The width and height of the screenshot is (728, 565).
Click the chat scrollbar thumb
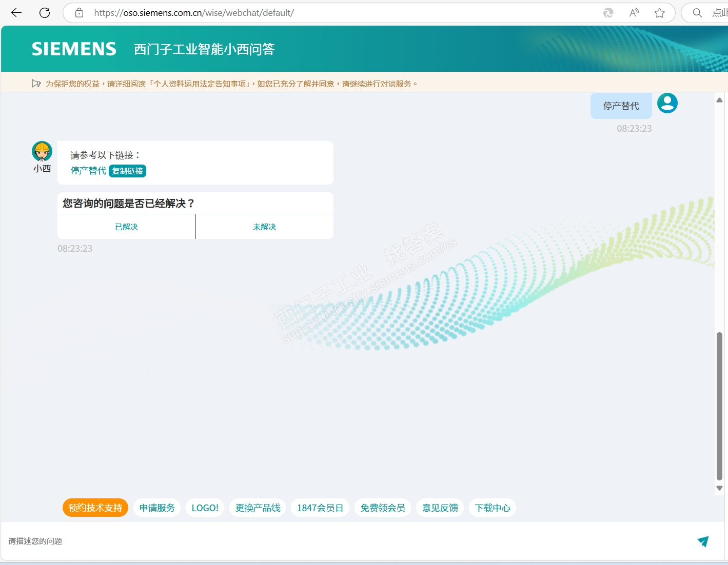tap(719, 406)
